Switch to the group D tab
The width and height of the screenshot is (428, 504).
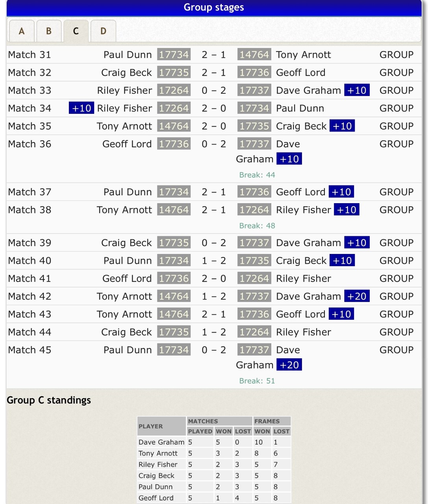[x=103, y=31]
